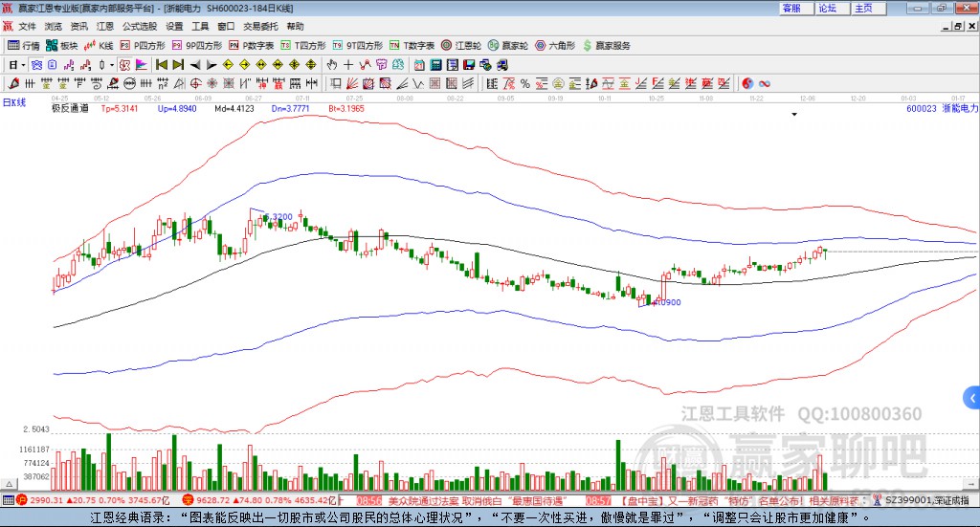Jump to first bar with skip-to-start icon

(162, 65)
